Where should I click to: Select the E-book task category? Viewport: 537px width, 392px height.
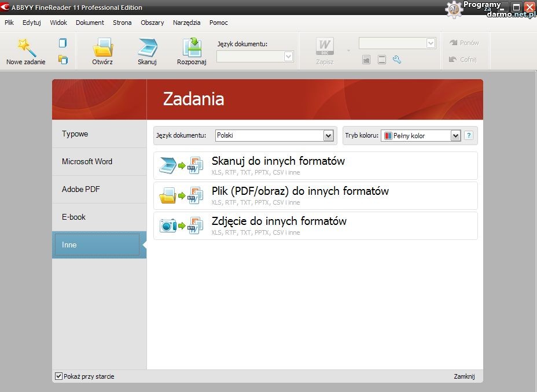click(x=73, y=217)
